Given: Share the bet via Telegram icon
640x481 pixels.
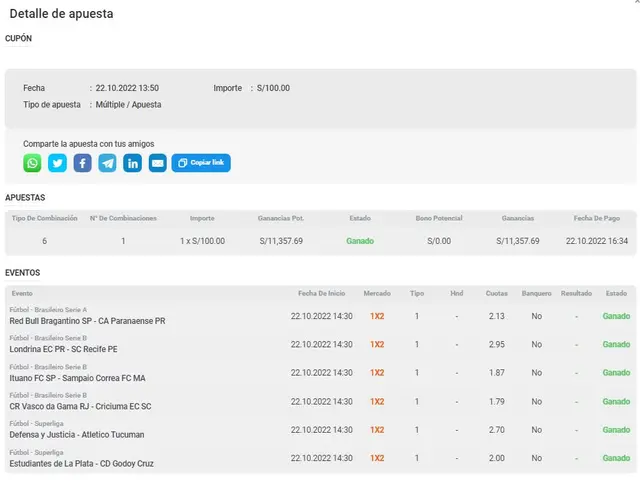Looking at the screenshot, I should click(107, 163).
